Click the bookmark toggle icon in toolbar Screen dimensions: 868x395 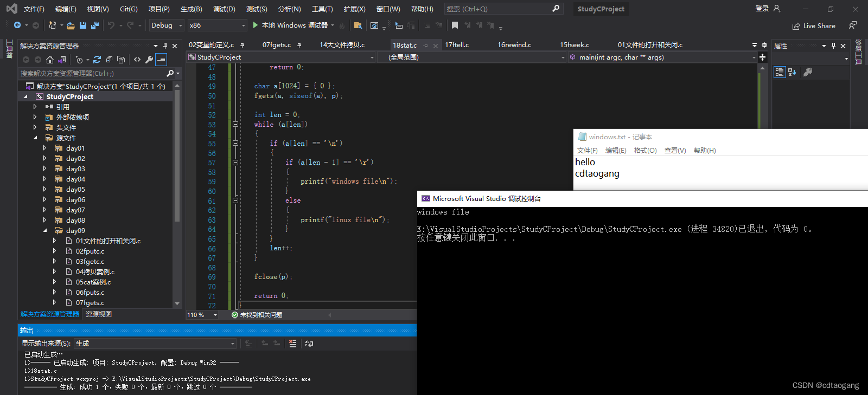(455, 25)
